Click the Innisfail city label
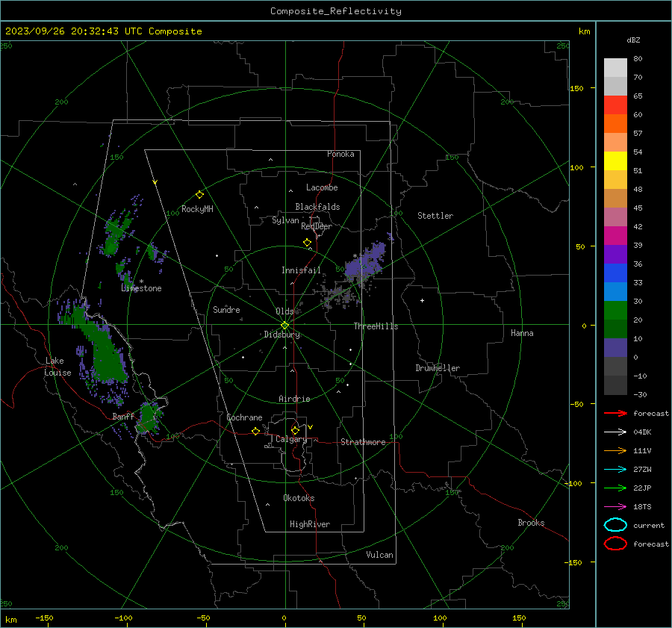This screenshot has height=628, width=672. tap(301, 270)
